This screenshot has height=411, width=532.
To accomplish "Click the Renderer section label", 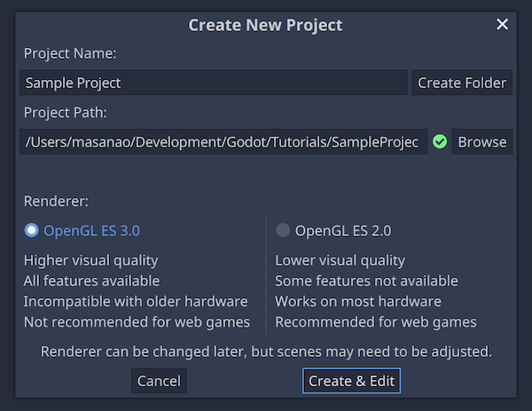I will (x=56, y=202).
